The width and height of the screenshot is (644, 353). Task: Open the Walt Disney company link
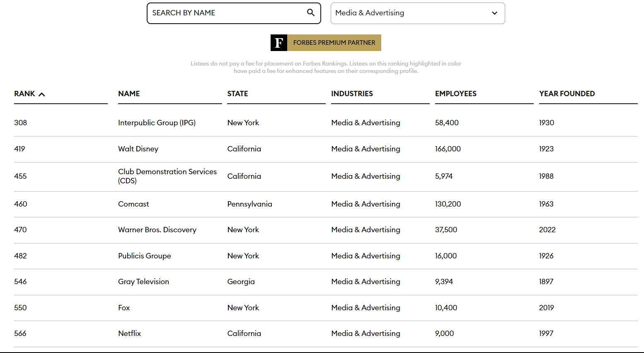[138, 149]
